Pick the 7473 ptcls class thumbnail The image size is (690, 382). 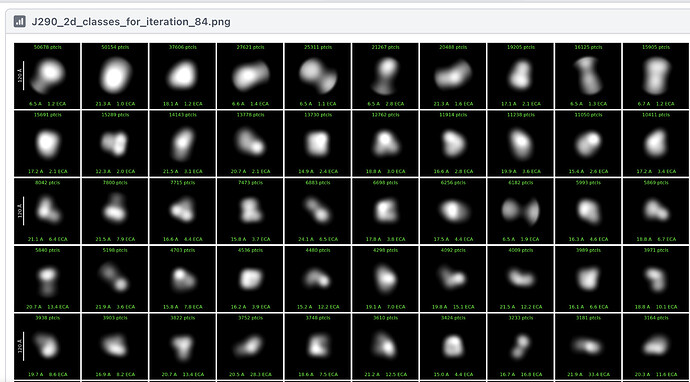[x=250, y=211]
